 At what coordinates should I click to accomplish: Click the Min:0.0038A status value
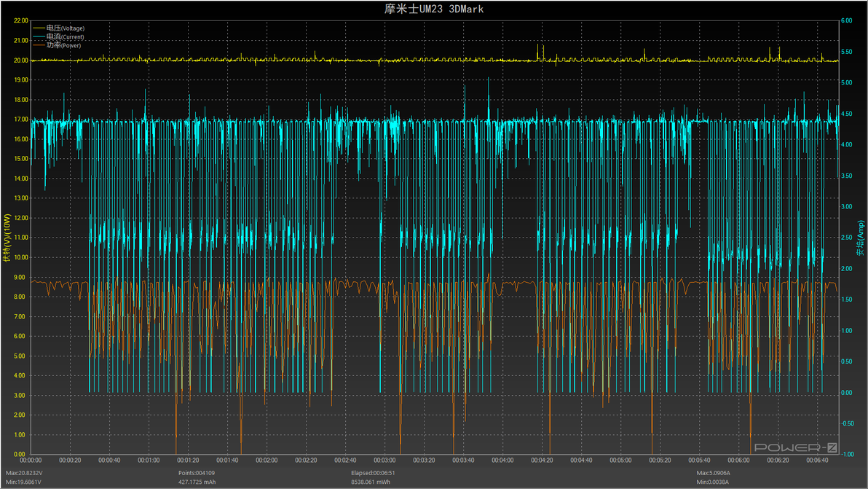pyautogui.click(x=712, y=482)
